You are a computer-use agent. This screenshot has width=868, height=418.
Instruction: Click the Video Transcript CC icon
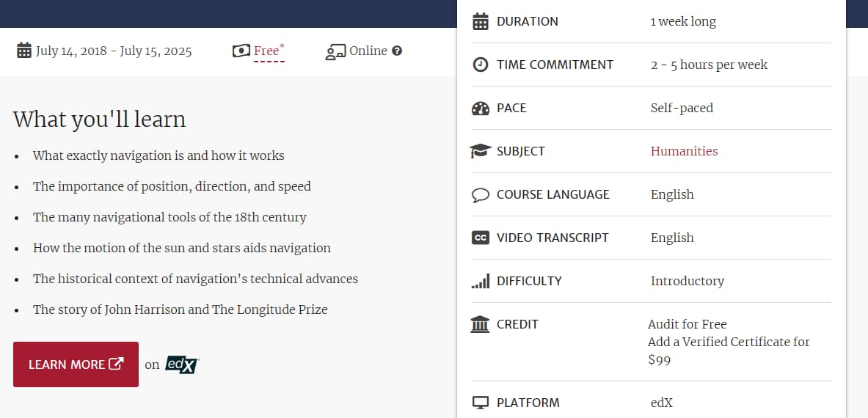[481, 238]
